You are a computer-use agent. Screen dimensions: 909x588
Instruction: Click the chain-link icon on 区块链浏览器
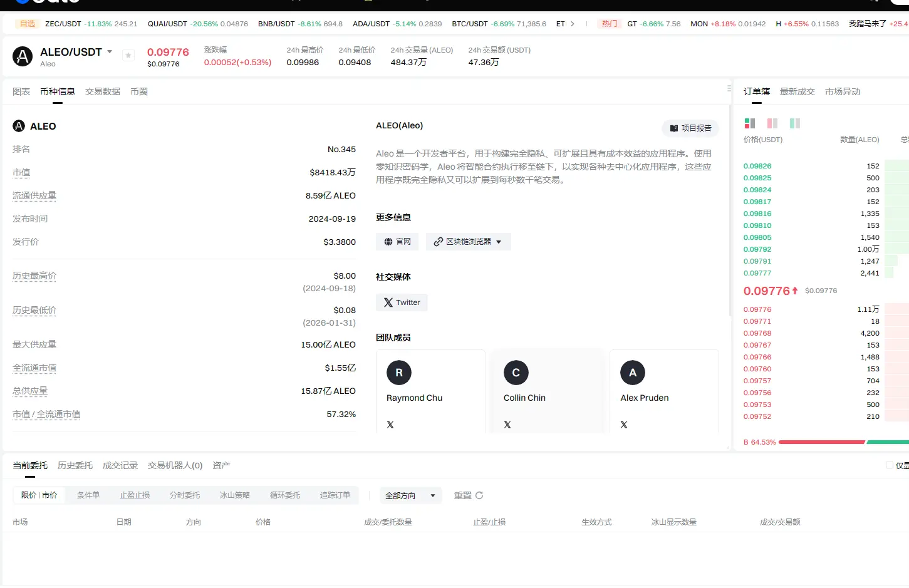[439, 242]
